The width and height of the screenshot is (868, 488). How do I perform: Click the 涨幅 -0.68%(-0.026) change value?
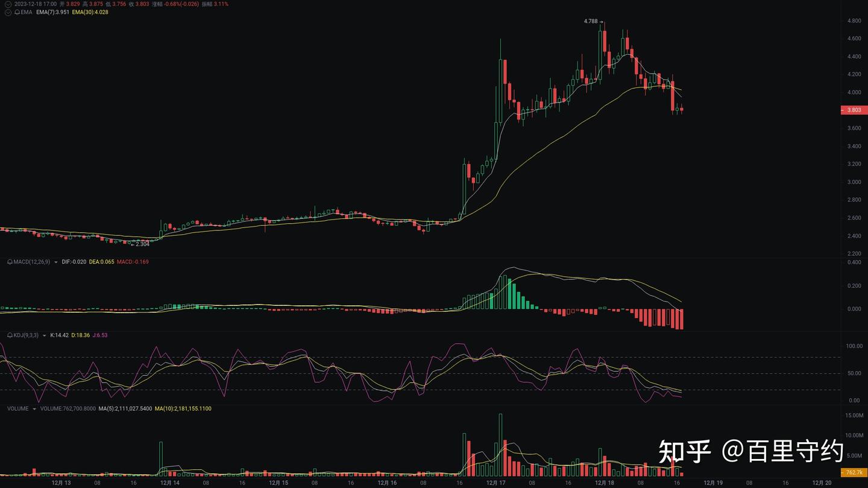pos(175,4)
